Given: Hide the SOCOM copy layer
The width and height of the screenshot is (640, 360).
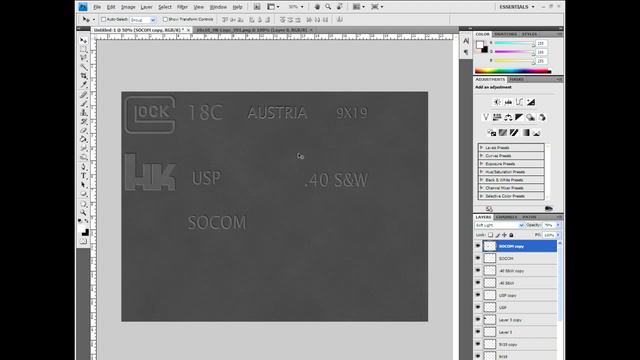Looking at the screenshot, I should [478, 246].
